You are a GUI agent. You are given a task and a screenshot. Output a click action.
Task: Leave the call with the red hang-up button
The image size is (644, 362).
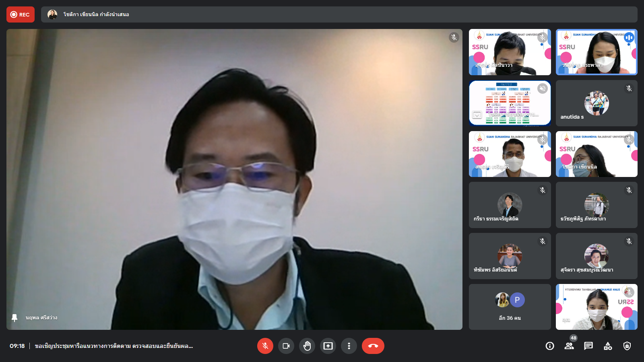point(373,346)
